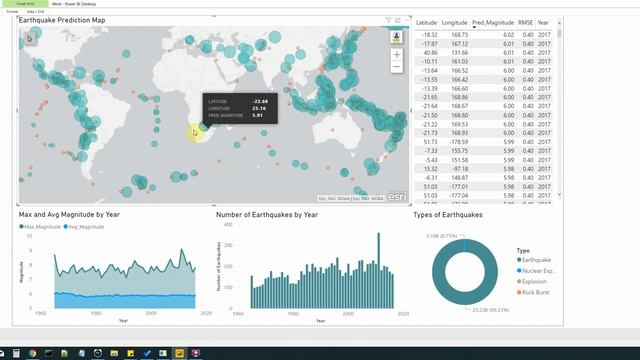Open the pink recorder icon in taskbar
This screenshot has width=640, height=360.
[x=196, y=353]
